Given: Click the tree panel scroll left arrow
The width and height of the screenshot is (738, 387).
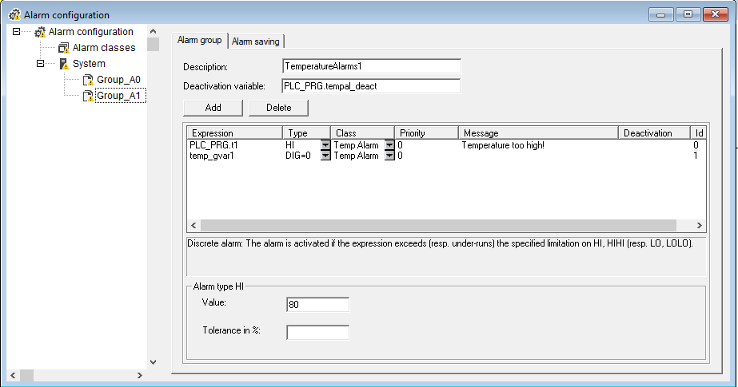Looking at the screenshot, I should click(x=13, y=375).
